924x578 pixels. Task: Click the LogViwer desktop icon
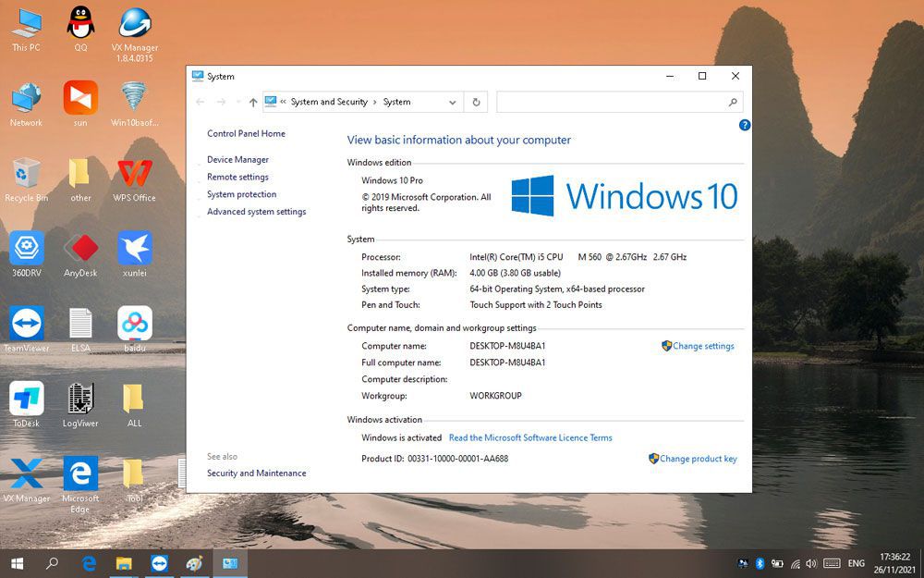pyautogui.click(x=80, y=404)
